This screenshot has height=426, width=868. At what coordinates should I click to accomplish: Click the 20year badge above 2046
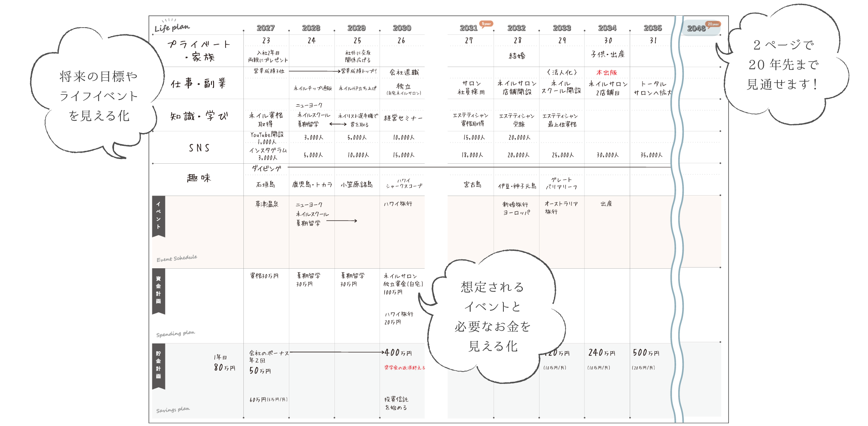pyautogui.click(x=713, y=24)
